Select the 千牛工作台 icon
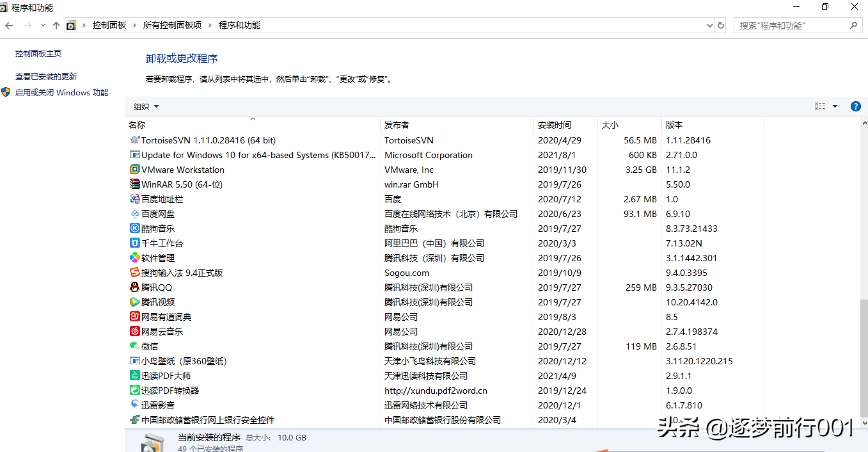868x452 pixels. [x=134, y=243]
